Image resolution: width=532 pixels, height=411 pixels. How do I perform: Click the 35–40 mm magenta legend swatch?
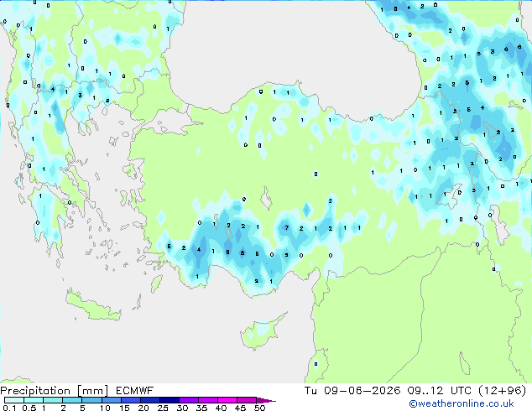pyautogui.click(x=208, y=400)
